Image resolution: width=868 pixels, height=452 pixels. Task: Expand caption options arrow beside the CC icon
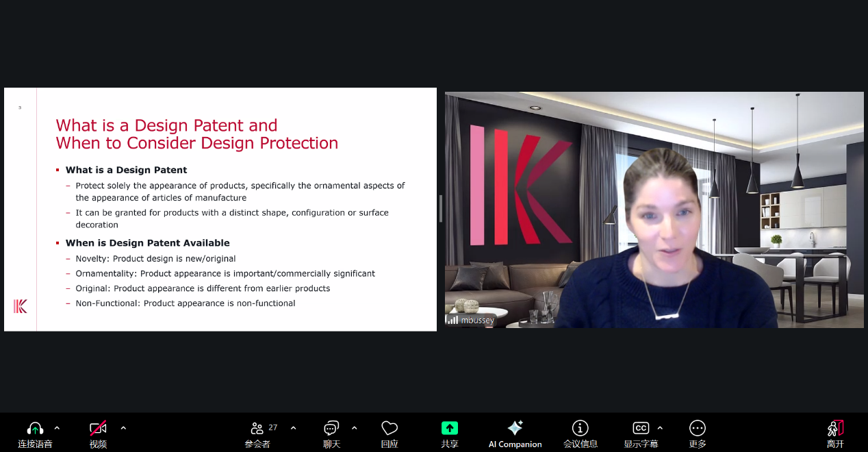pos(660,428)
